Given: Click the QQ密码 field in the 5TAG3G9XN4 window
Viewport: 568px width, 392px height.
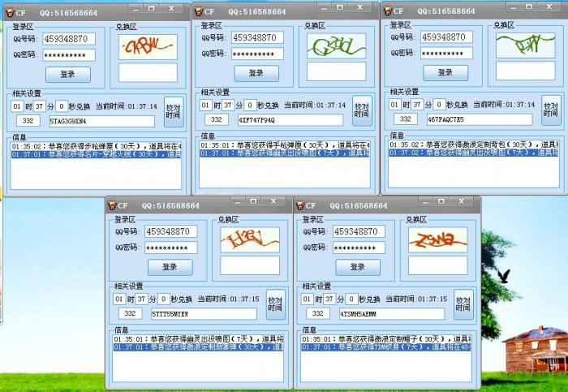Looking at the screenshot, I should point(69,55).
